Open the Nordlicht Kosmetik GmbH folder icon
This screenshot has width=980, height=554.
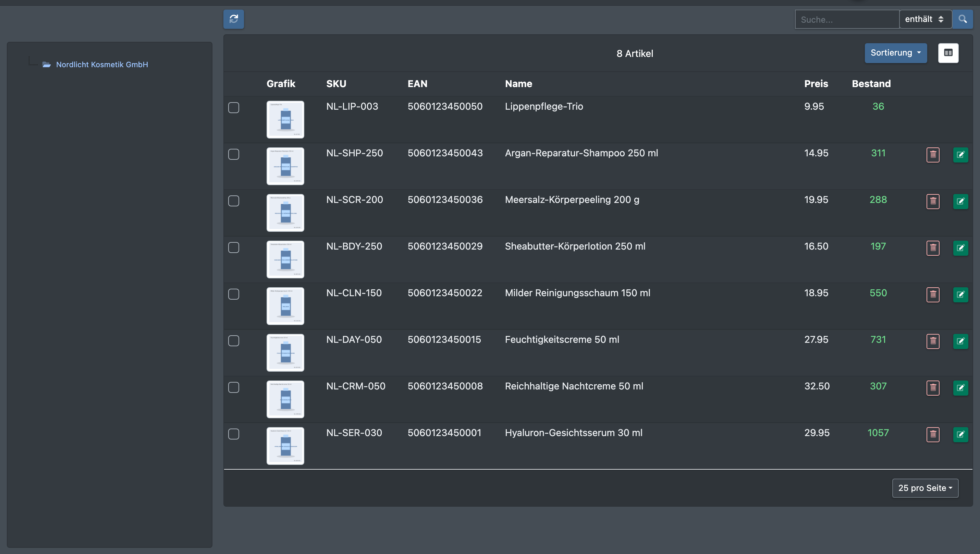click(x=47, y=65)
